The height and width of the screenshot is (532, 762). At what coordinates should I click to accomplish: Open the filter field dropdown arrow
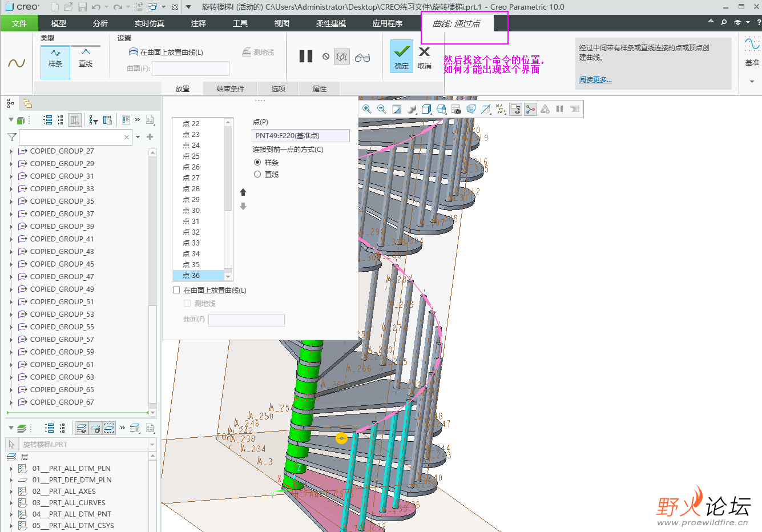pos(138,137)
